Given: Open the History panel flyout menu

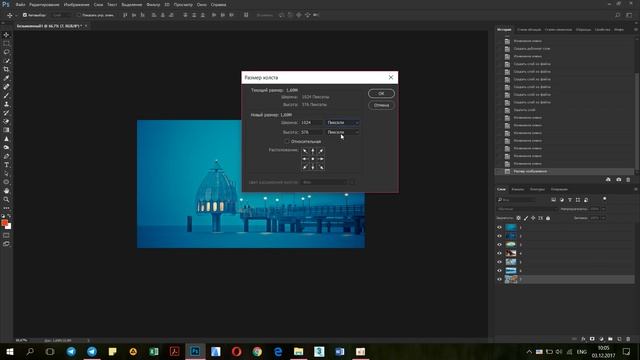Looking at the screenshot, I should [x=636, y=29].
